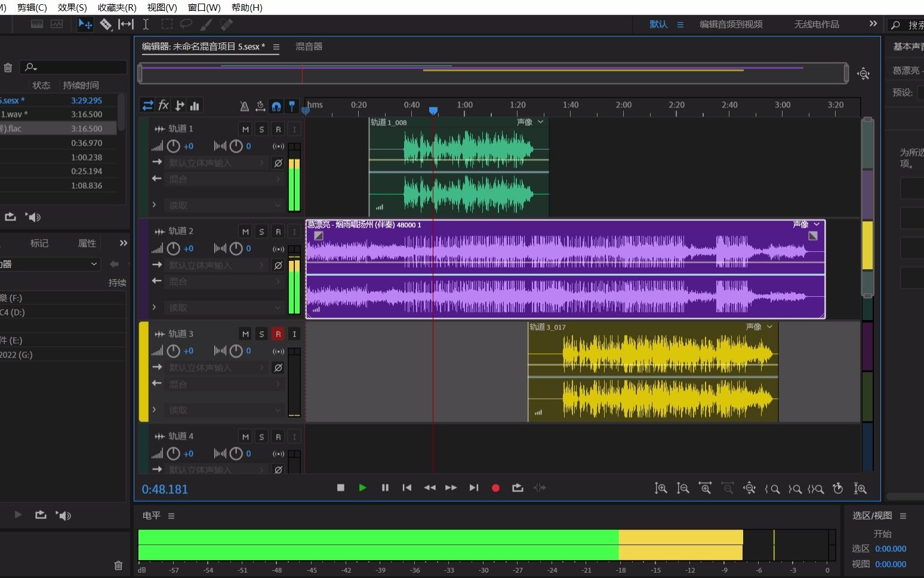The image size is (924, 578).
Task: Click Stop playback button
Action: [341, 488]
